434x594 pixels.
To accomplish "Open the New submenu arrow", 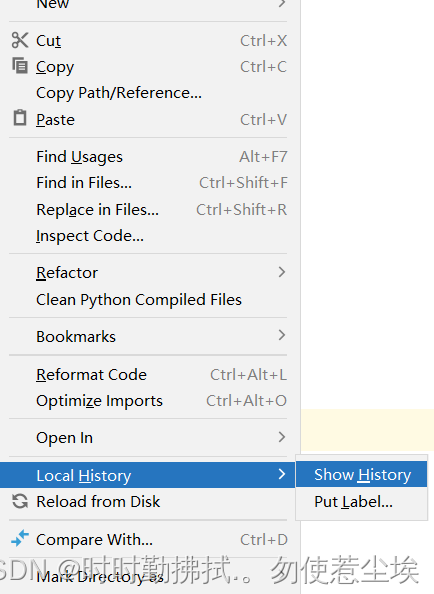I will point(281,4).
